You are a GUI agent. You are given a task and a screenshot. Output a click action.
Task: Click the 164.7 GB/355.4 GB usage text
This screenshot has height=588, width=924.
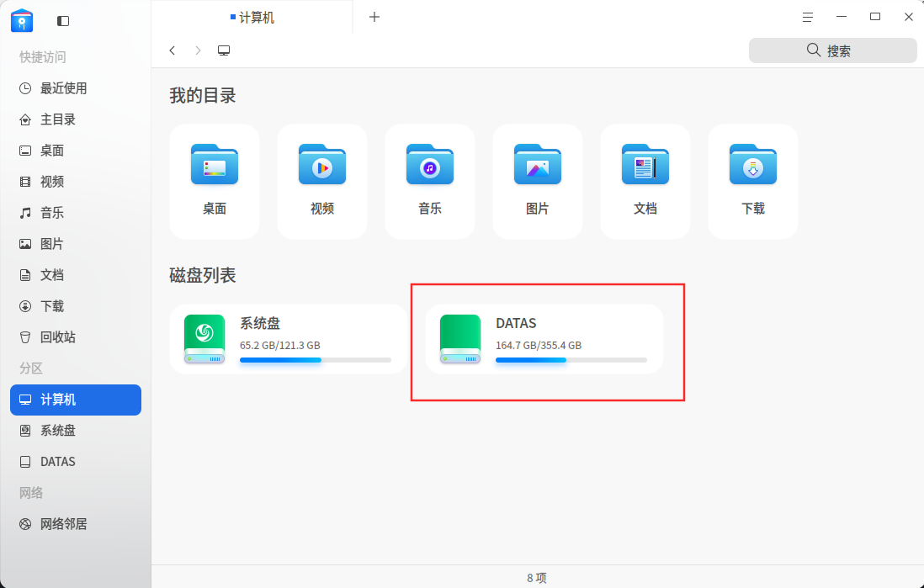click(539, 345)
